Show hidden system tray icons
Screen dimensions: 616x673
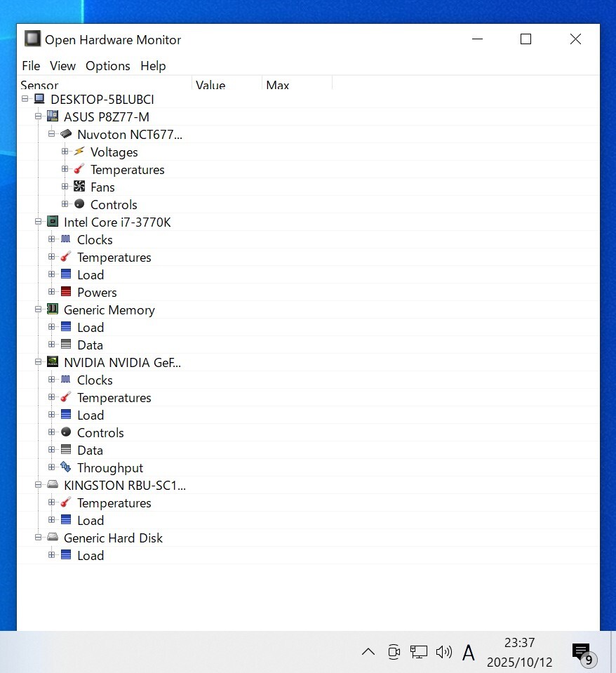368,652
